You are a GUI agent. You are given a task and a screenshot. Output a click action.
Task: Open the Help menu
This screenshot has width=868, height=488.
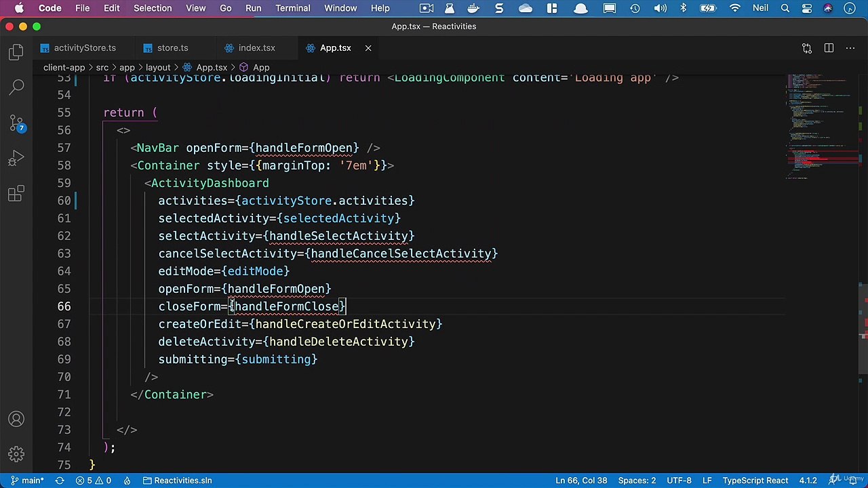click(x=380, y=8)
